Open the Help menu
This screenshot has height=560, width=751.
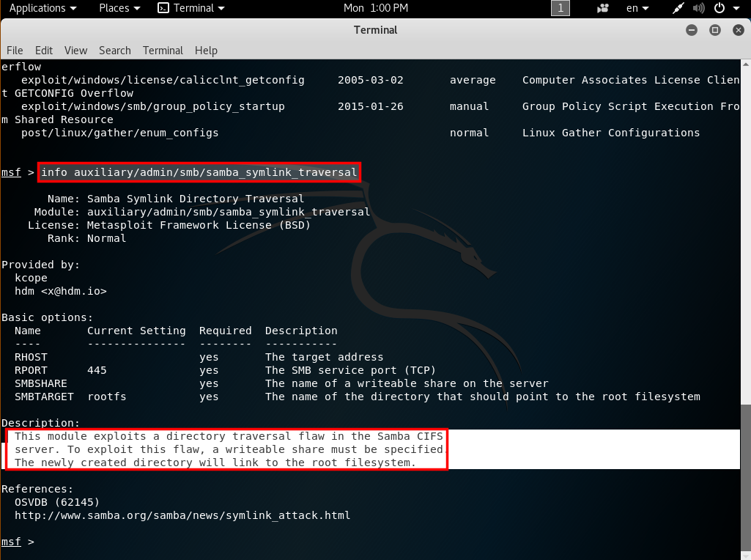206,50
